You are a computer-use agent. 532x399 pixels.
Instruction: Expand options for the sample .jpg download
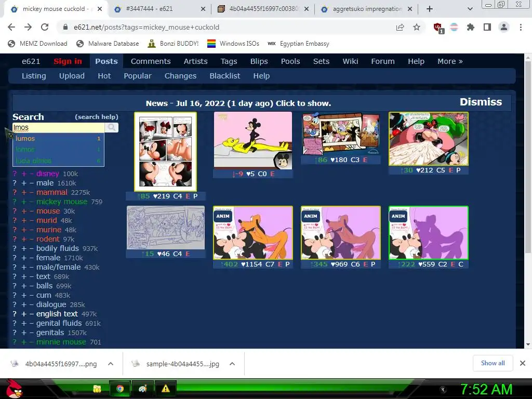point(232,364)
